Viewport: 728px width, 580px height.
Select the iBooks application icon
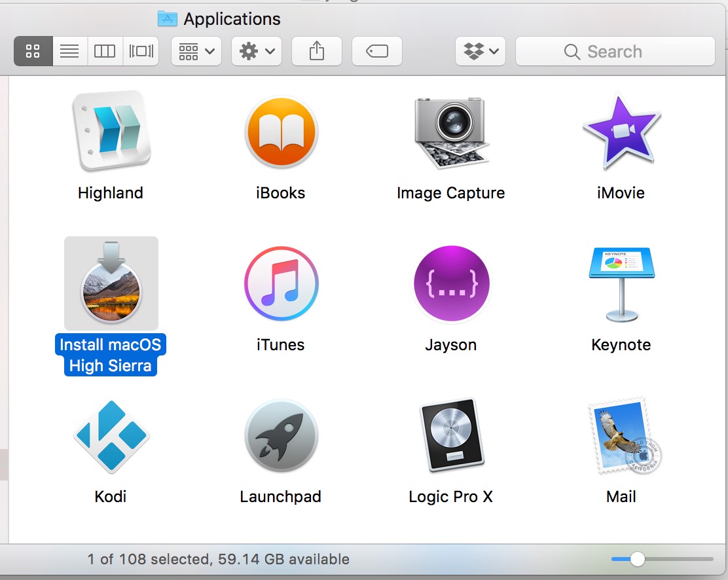click(x=281, y=131)
